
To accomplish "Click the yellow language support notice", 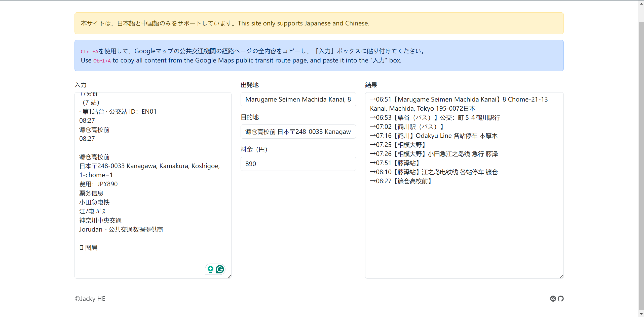I will 319,23.
